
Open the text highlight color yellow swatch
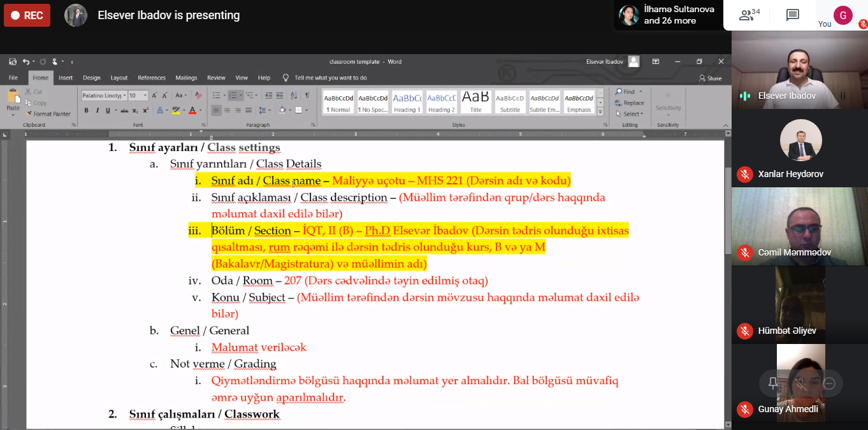point(176,110)
